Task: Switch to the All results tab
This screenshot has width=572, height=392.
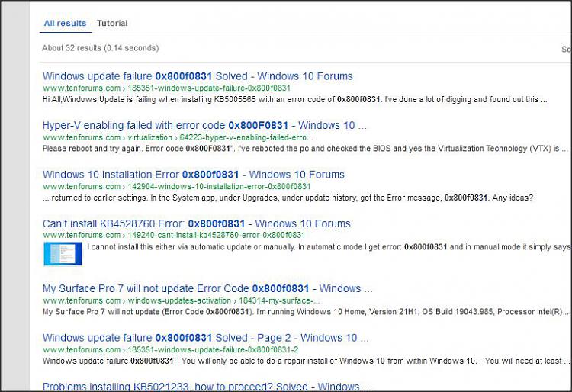Action: pos(64,24)
